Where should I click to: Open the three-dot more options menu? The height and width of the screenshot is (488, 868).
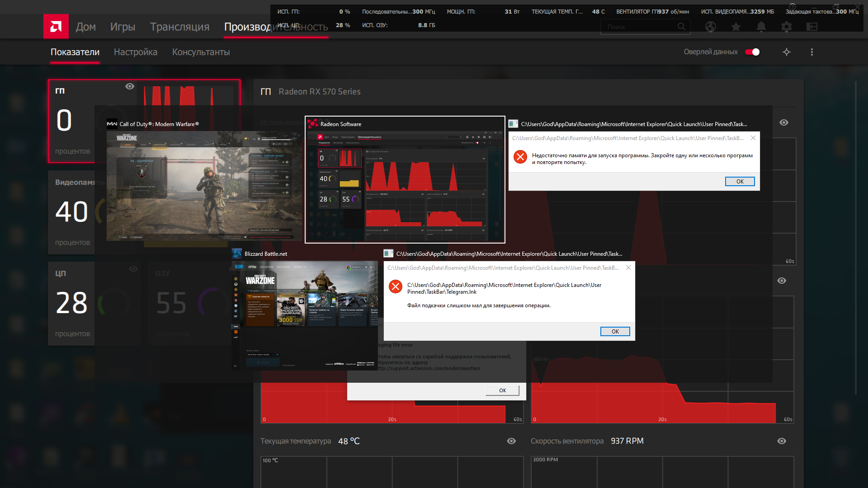coord(812,52)
